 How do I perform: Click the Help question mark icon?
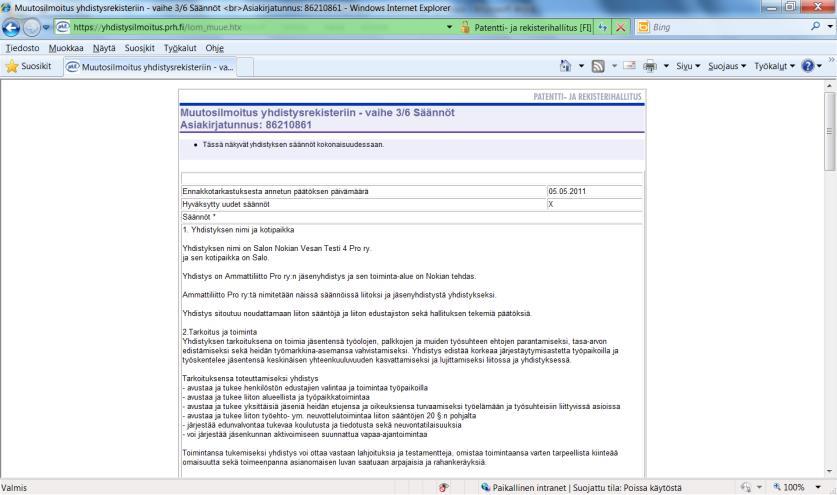[808, 66]
